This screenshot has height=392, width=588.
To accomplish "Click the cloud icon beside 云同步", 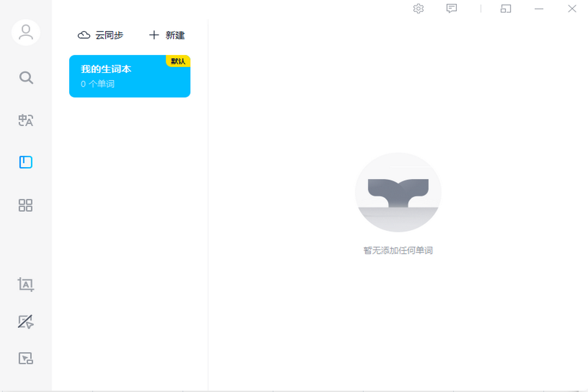I will (x=83, y=35).
